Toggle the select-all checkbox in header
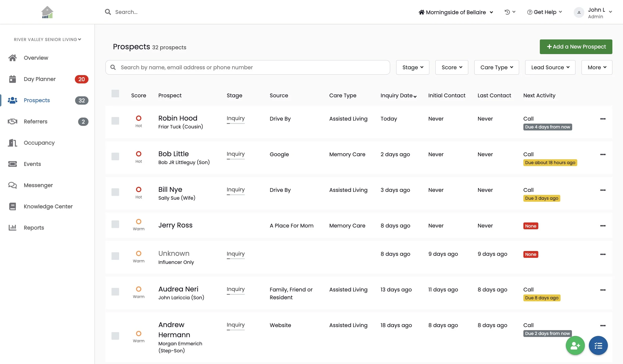The width and height of the screenshot is (623, 364). [115, 94]
